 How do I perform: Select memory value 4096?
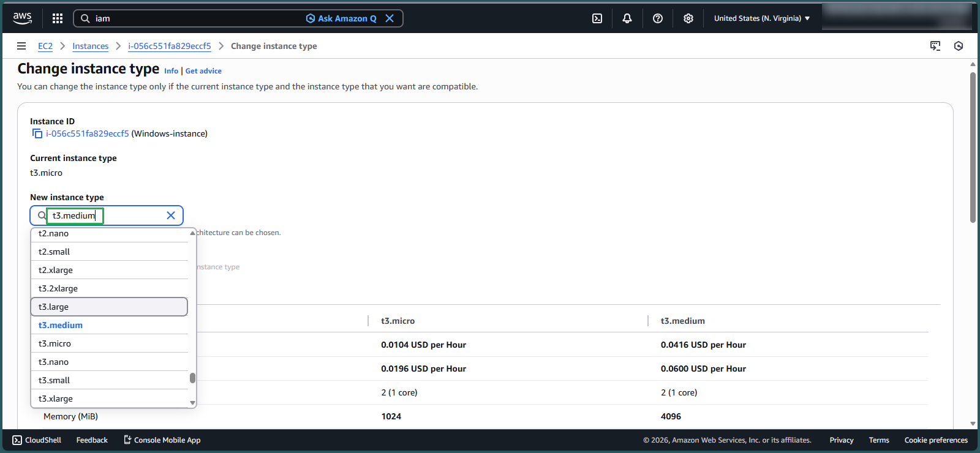[x=671, y=416]
